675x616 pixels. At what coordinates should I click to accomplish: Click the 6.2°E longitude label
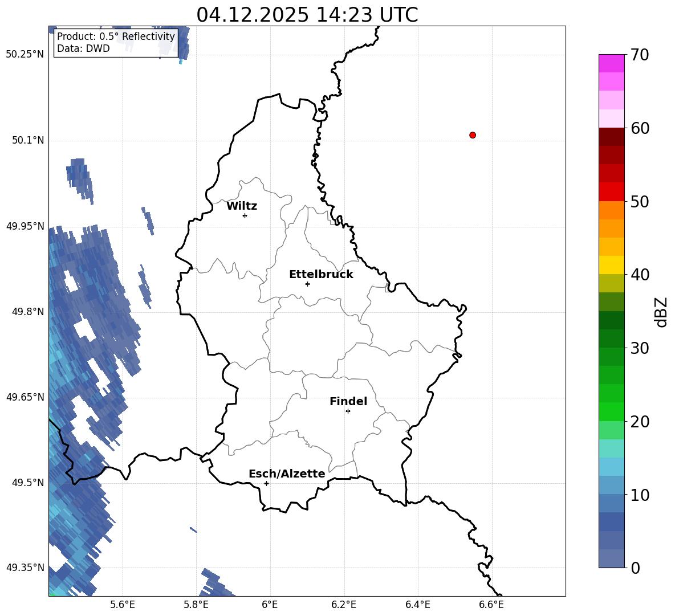click(344, 605)
